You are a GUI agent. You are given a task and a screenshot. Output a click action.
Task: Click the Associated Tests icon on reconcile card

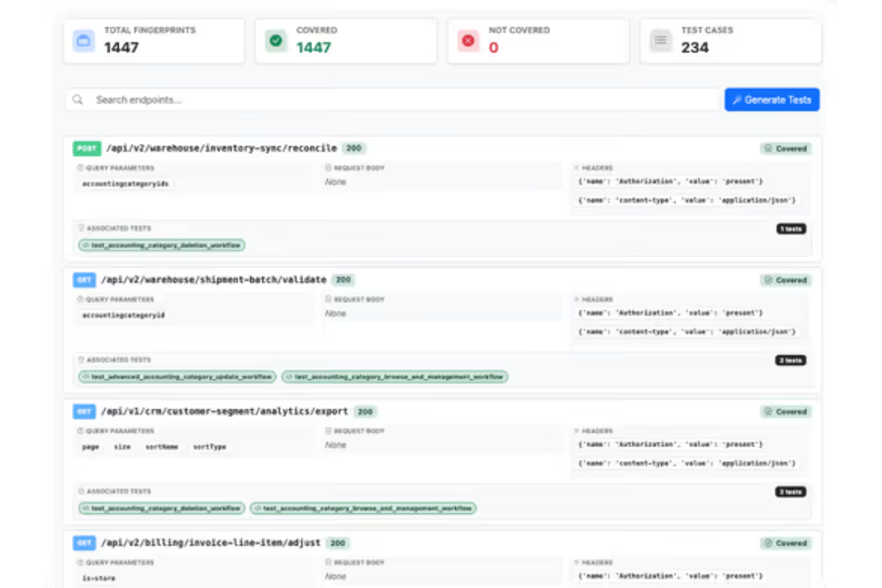[80, 228]
